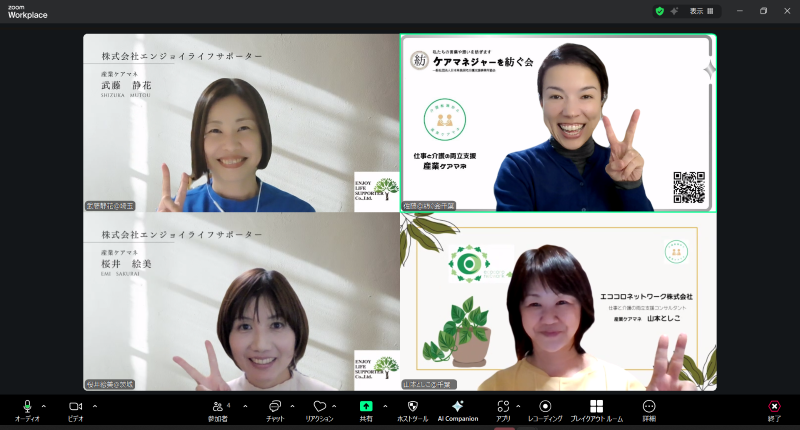Screen dimensions: 800x430
Task: Click the green encryption shield icon
Action: coord(660,11)
